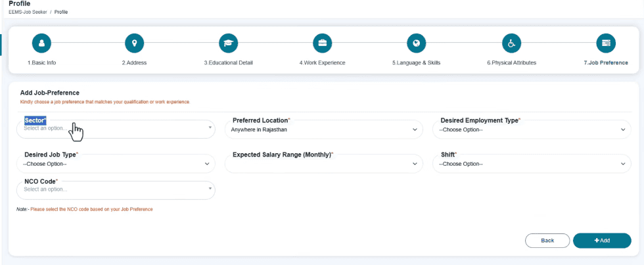Click the NCO code note text
The height and width of the screenshot is (265, 644).
(x=85, y=209)
